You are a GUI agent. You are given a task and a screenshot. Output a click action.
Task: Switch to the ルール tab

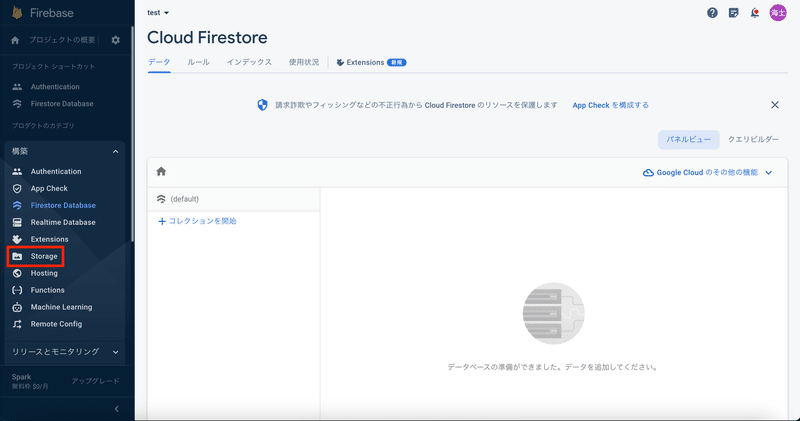click(198, 62)
